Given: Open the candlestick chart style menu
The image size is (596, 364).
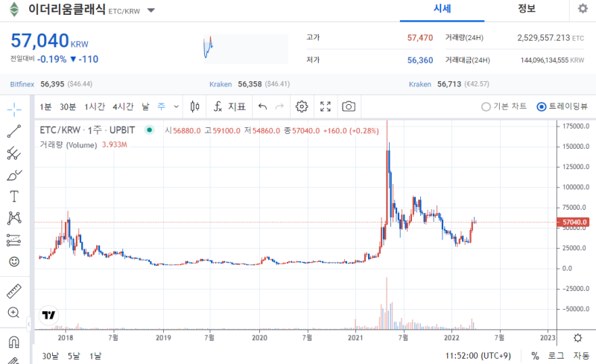Looking at the screenshot, I should (195, 106).
